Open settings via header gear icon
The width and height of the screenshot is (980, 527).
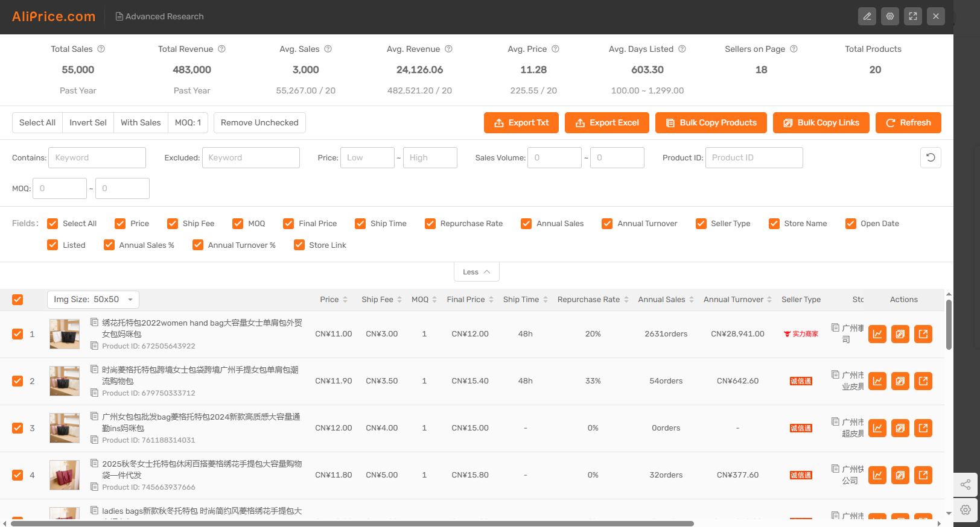click(889, 16)
